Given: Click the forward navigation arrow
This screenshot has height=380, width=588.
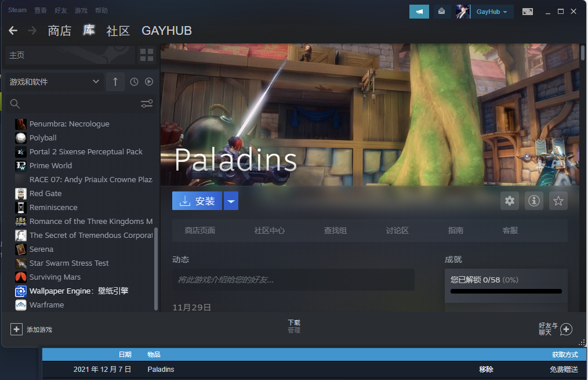Looking at the screenshot, I should [32, 30].
